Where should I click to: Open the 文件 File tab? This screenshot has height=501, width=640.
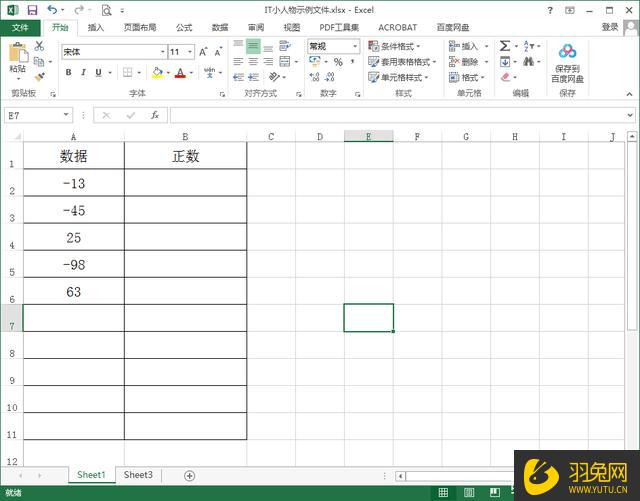(20, 27)
